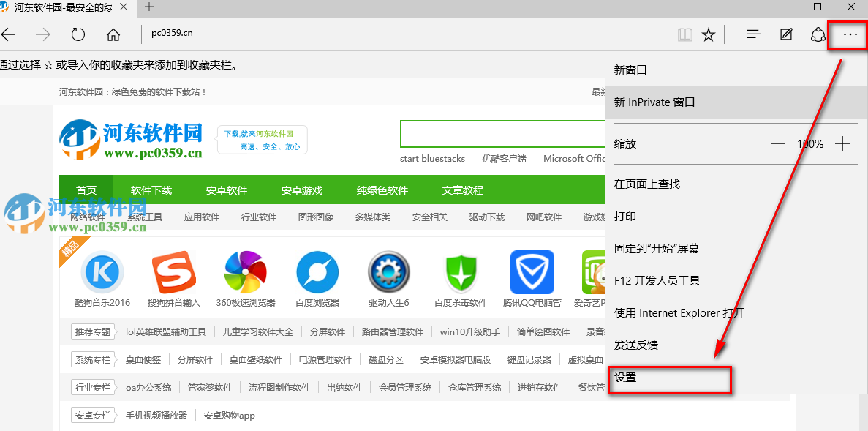868x431 pixels.
Task: Increase zoom with the plus control
Action: coord(842,143)
